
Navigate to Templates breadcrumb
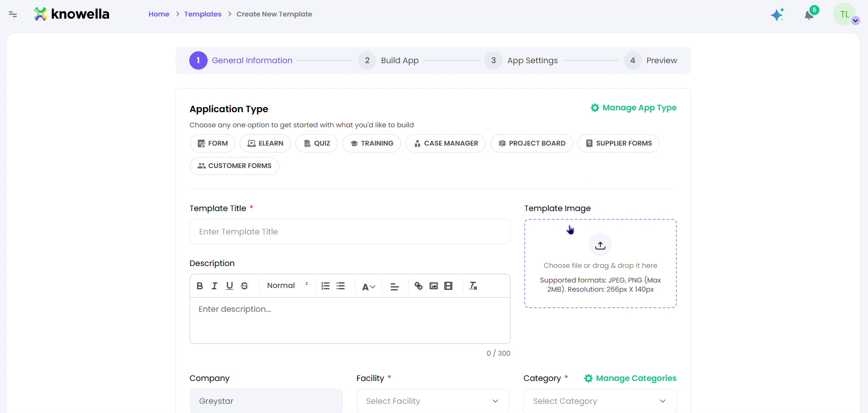[x=203, y=14]
